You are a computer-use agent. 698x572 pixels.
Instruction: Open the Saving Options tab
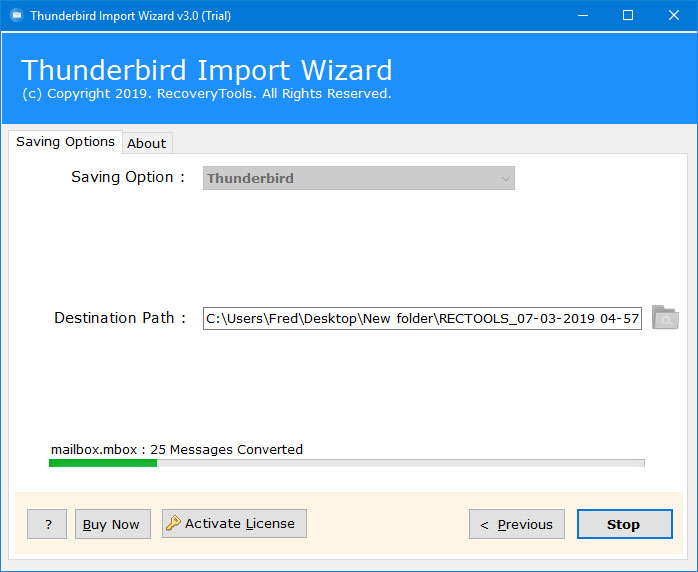point(65,142)
